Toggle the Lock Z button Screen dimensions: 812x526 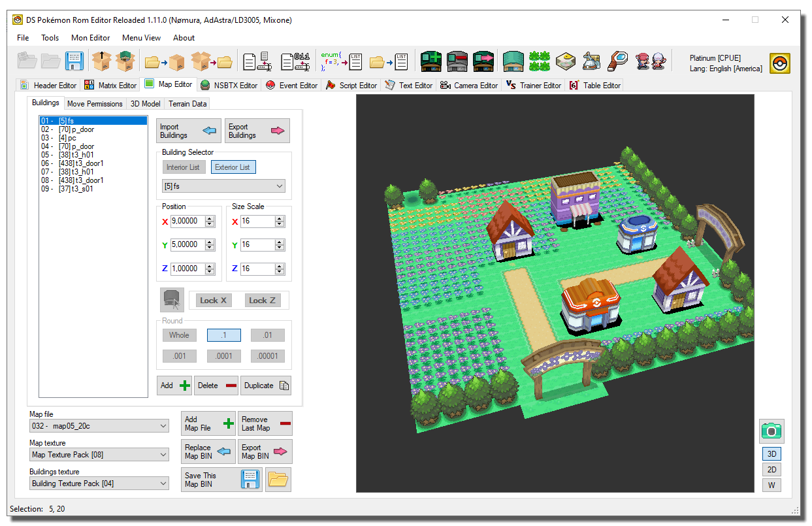pos(263,301)
